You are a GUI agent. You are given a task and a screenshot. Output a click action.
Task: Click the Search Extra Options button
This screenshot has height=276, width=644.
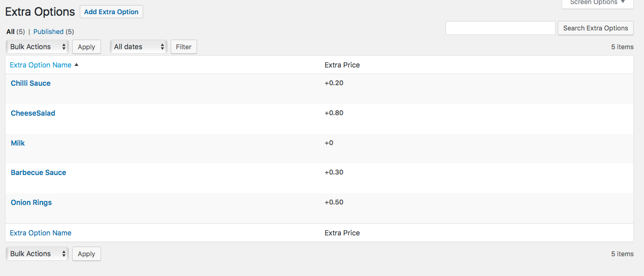pos(595,28)
